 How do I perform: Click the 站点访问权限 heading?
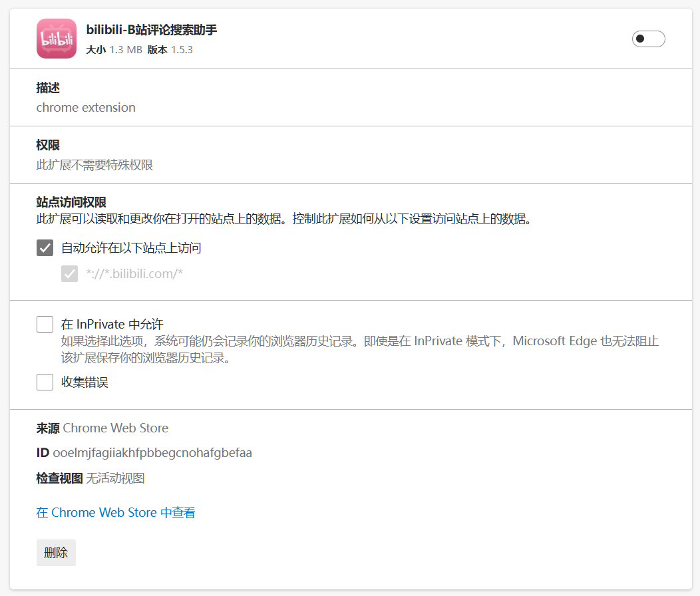[x=71, y=202]
